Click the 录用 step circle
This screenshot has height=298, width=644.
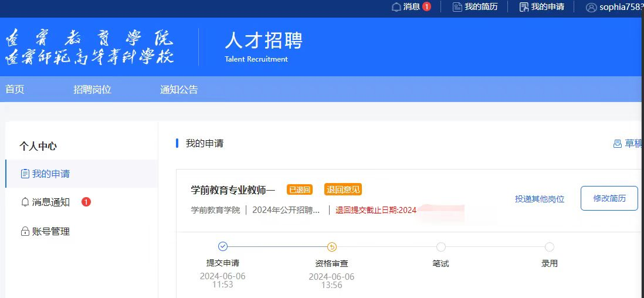pos(550,247)
